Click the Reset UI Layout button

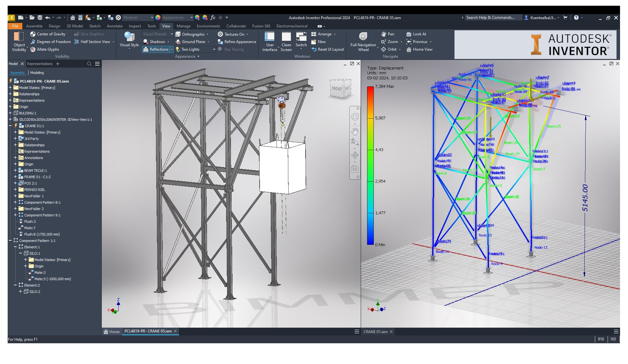(x=327, y=49)
